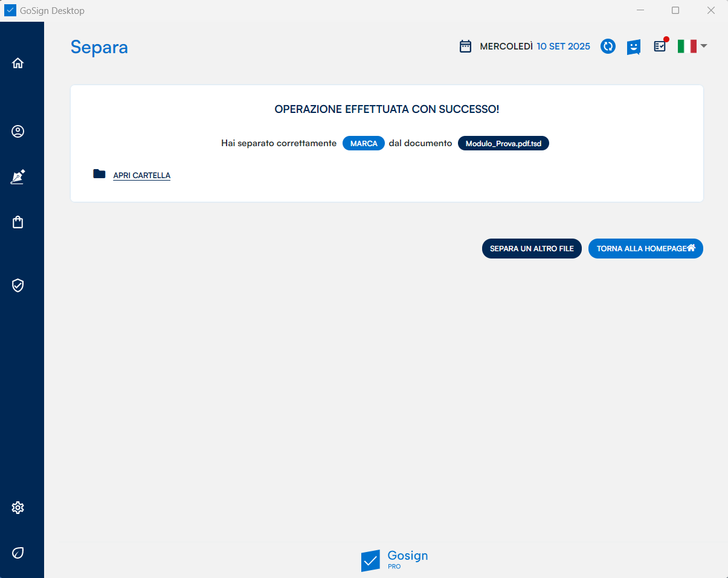The image size is (728, 578).
Task: Select the signature pen icon in sidebar
Action: pyautogui.click(x=18, y=177)
